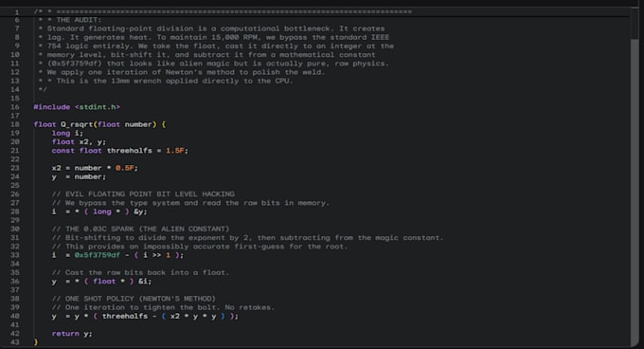Click the 'const' keyword on line 21
644x349 pixels.
tap(63, 151)
